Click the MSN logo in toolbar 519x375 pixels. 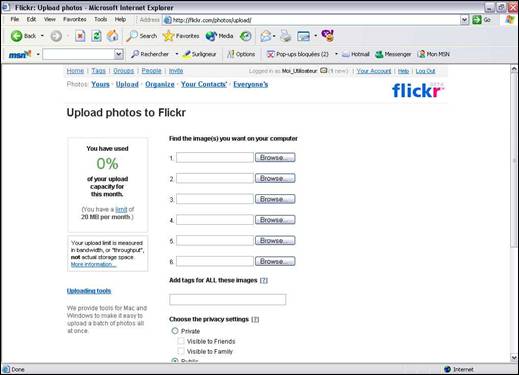click(x=20, y=54)
